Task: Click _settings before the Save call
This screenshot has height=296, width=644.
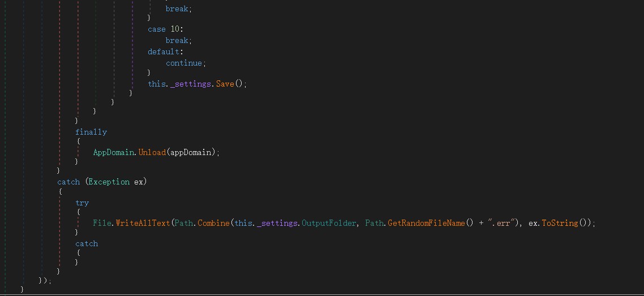Action: 191,84
